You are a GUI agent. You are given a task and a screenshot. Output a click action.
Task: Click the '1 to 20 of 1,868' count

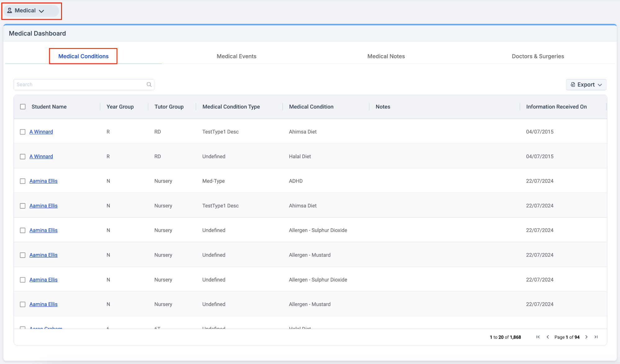click(505, 337)
